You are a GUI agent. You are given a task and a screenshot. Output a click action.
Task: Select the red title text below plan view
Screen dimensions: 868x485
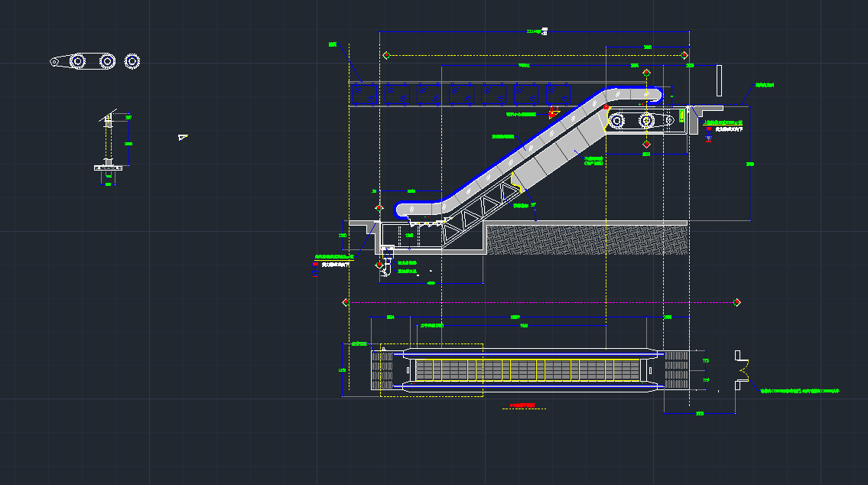tap(524, 405)
